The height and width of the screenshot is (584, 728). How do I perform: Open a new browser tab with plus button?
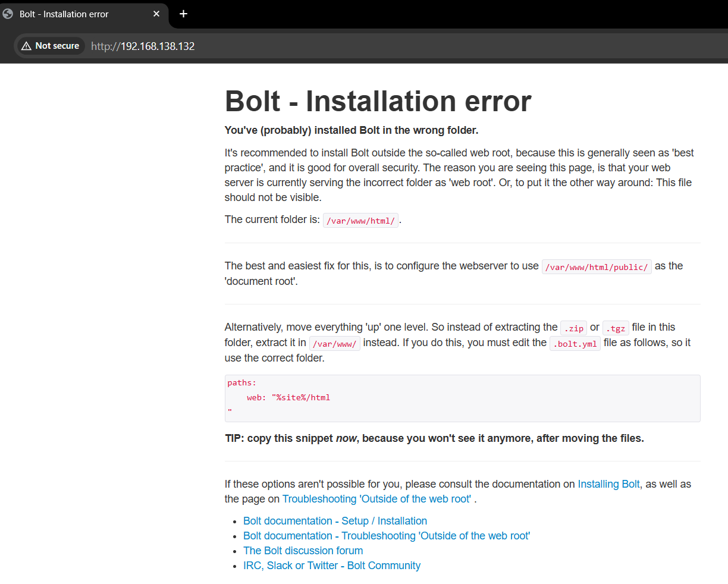point(183,14)
